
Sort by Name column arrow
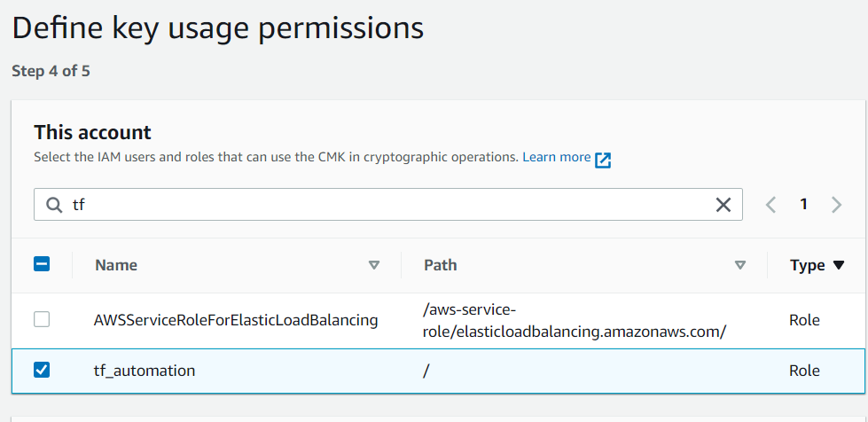click(373, 265)
